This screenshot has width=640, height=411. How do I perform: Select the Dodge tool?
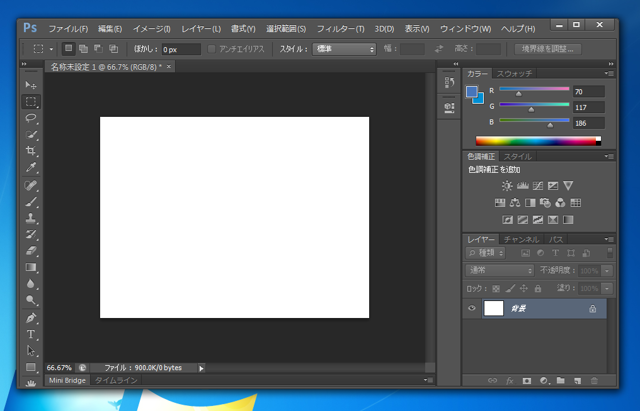click(31, 300)
